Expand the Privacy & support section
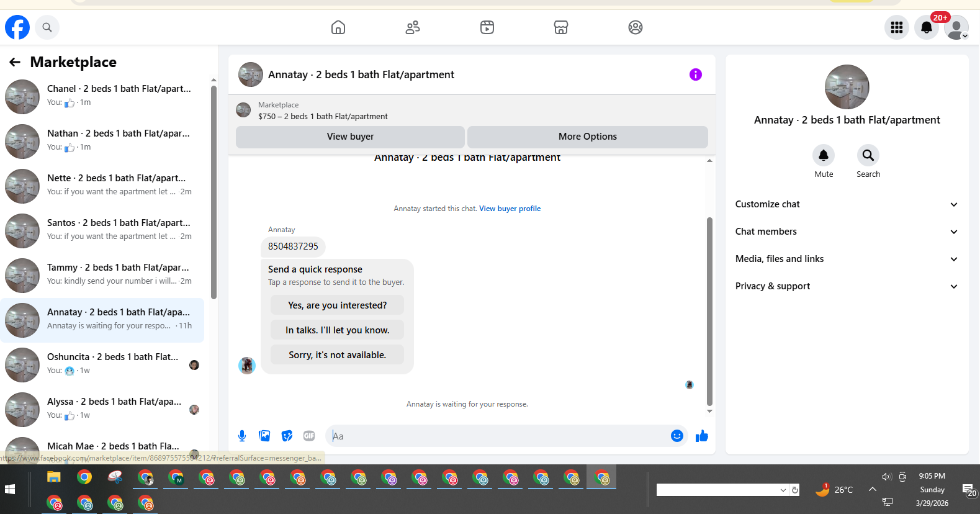Viewport: 980px width, 514px height. [847, 286]
